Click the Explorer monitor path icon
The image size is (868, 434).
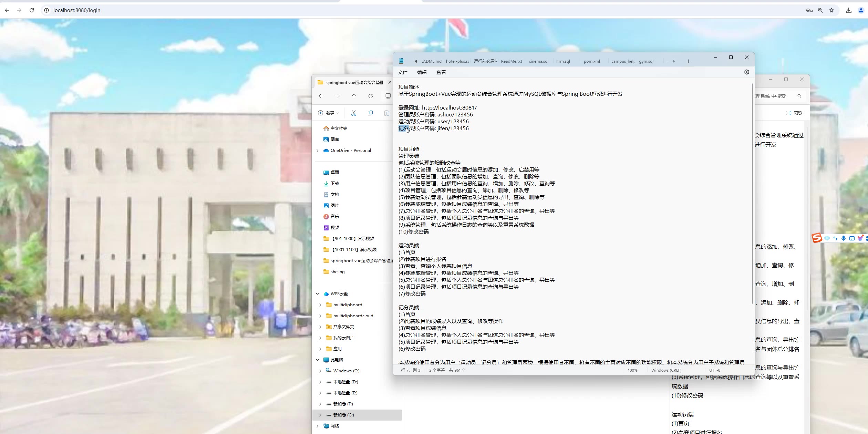[x=388, y=96]
